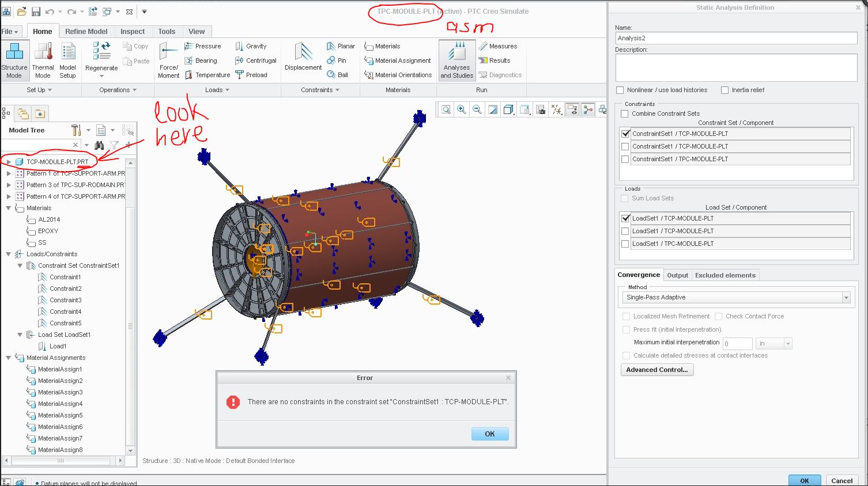Open Materials library
868x486 pixels.
382,46
